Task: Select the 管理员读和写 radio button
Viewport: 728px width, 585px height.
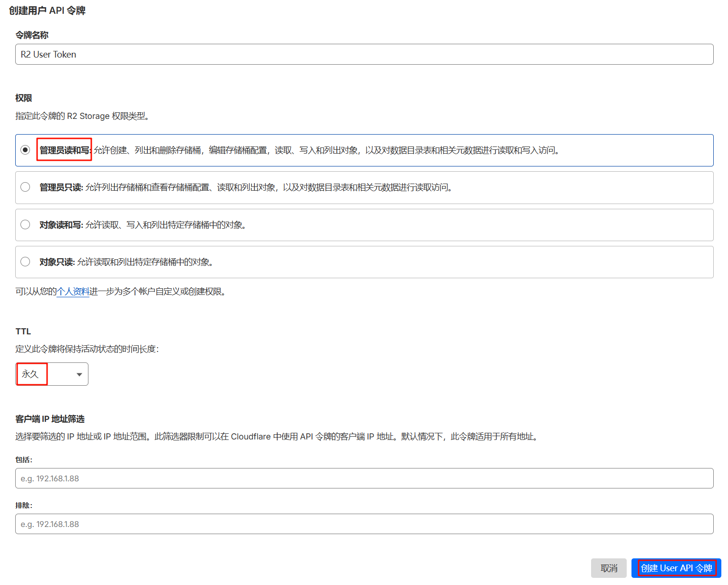Action: [x=26, y=150]
